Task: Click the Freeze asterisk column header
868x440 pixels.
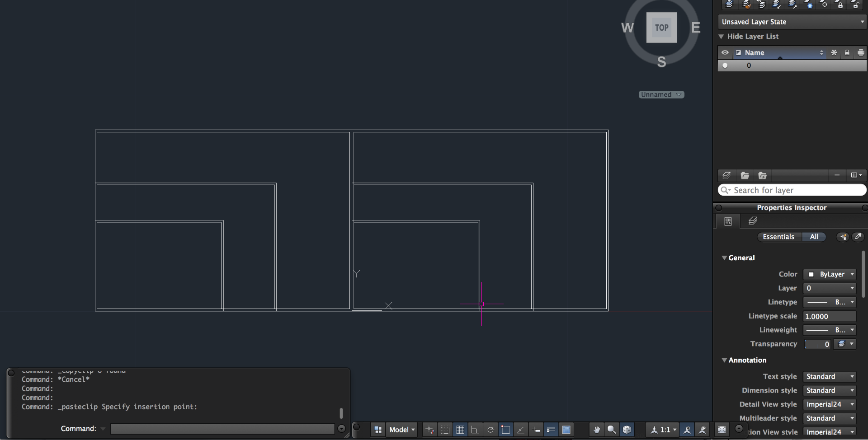Action: [x=834, y=52]
